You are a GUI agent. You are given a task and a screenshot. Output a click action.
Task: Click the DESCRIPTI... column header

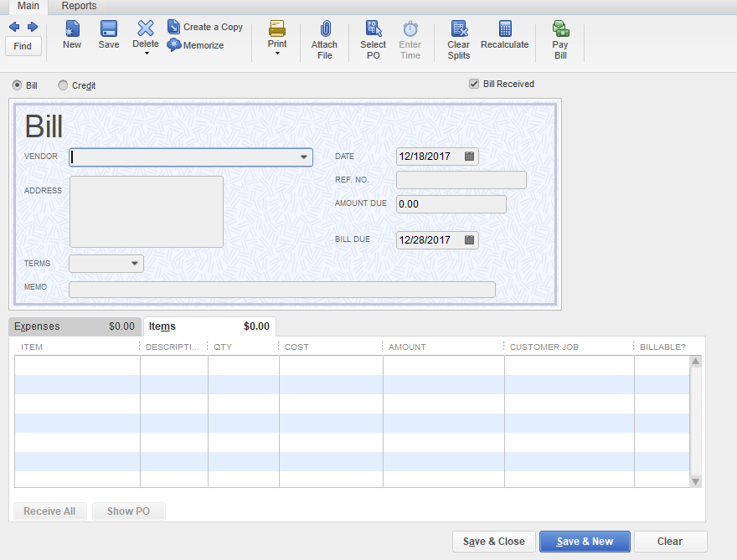pos(174,347)
